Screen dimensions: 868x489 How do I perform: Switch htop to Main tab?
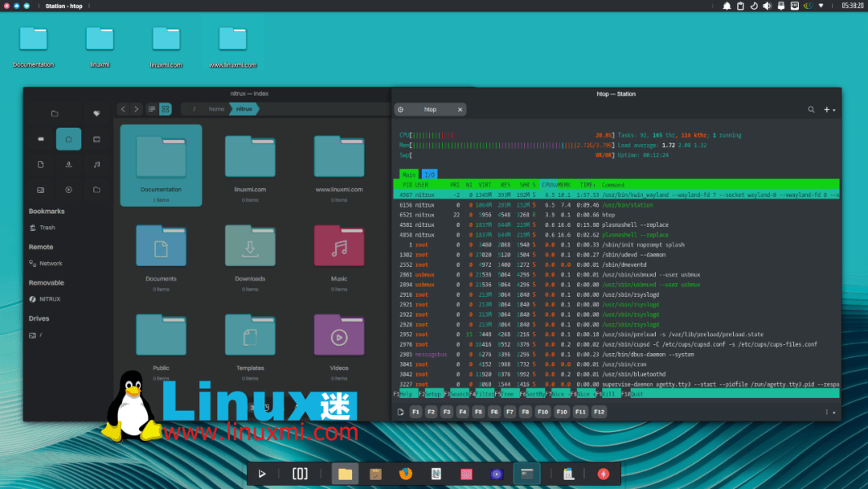coord(408,175)
